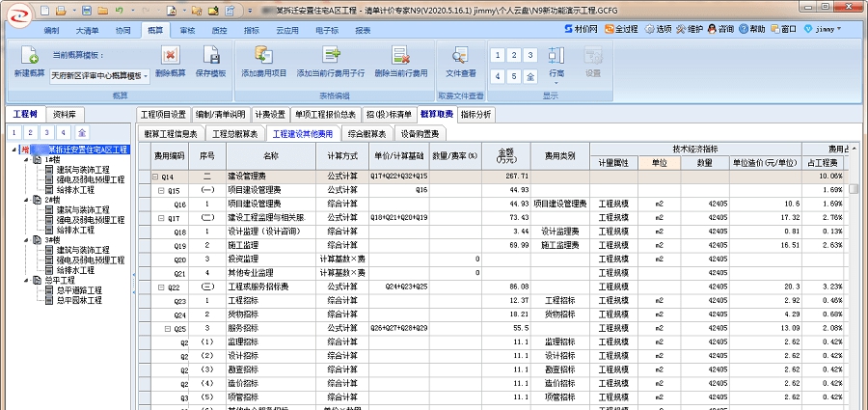
Task: Select the 货物招标 name cell
Action: coord(271,314)
